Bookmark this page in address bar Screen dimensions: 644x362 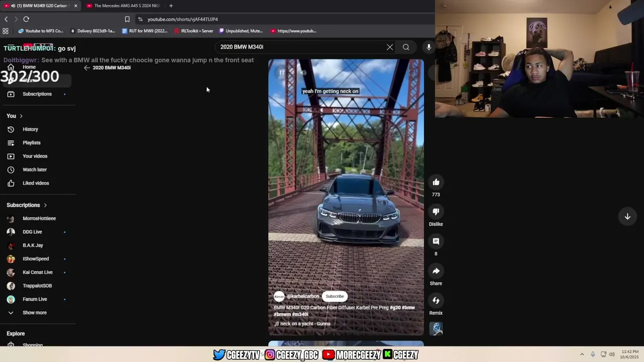pos(127,19)
